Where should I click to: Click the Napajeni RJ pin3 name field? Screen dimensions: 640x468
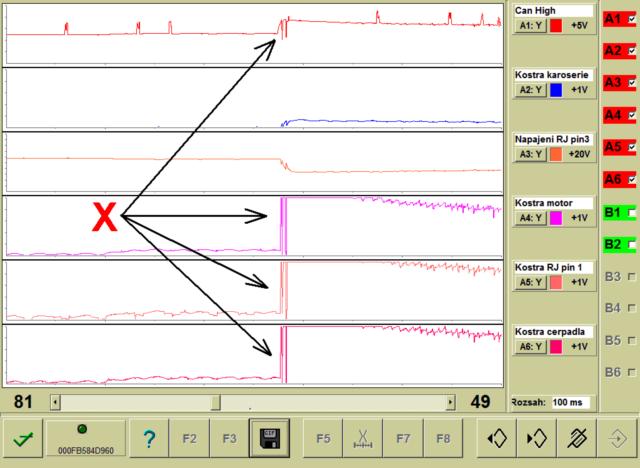click(553, 139)
